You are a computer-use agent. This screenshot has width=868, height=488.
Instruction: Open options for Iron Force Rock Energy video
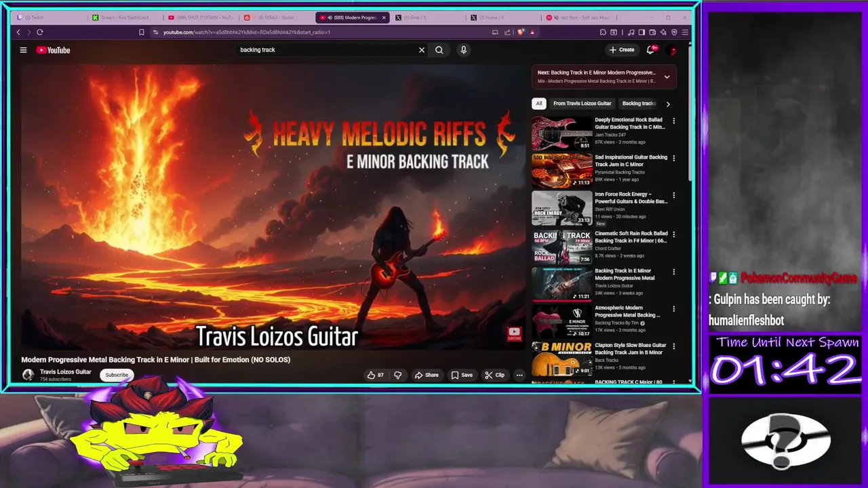(x=673, y=195)
